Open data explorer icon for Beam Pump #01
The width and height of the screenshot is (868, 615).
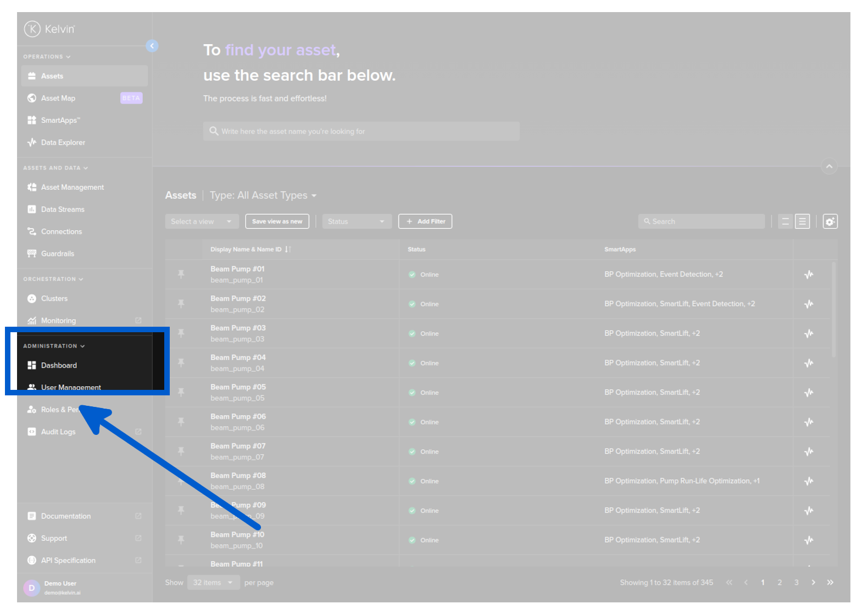[x=809, y=275]
